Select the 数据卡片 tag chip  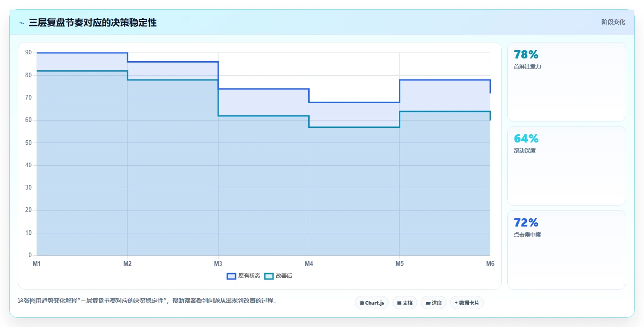point(467,303)
